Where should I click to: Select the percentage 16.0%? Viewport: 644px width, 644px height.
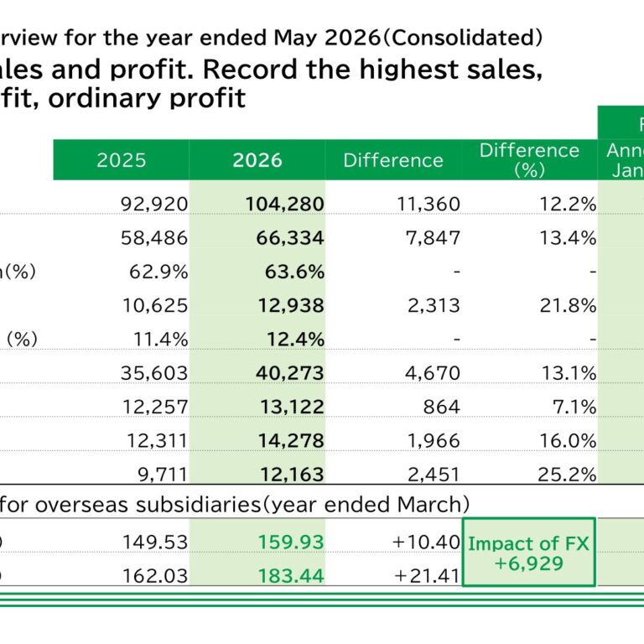(568, 441)
